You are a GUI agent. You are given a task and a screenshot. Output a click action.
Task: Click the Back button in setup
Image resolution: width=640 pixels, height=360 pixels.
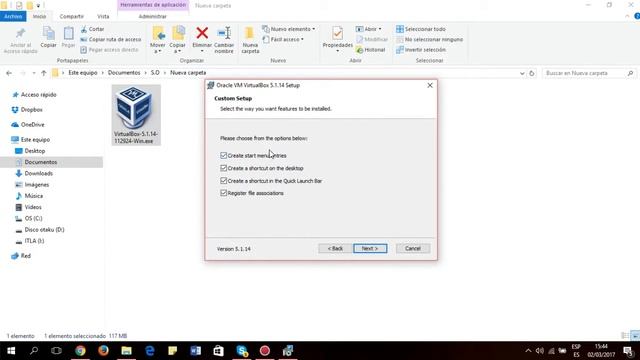click(335, 249)
